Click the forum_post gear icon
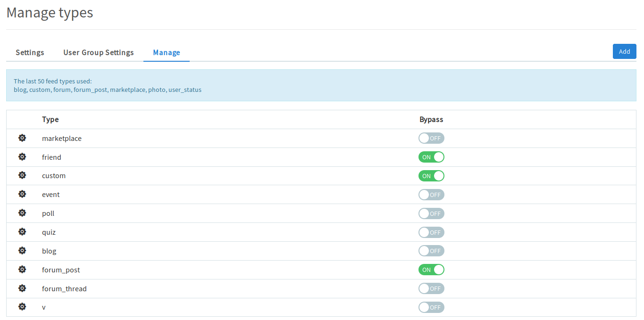The height and width of the screenshot is (320, 644). pyautogui.click(x=22, y=270)
